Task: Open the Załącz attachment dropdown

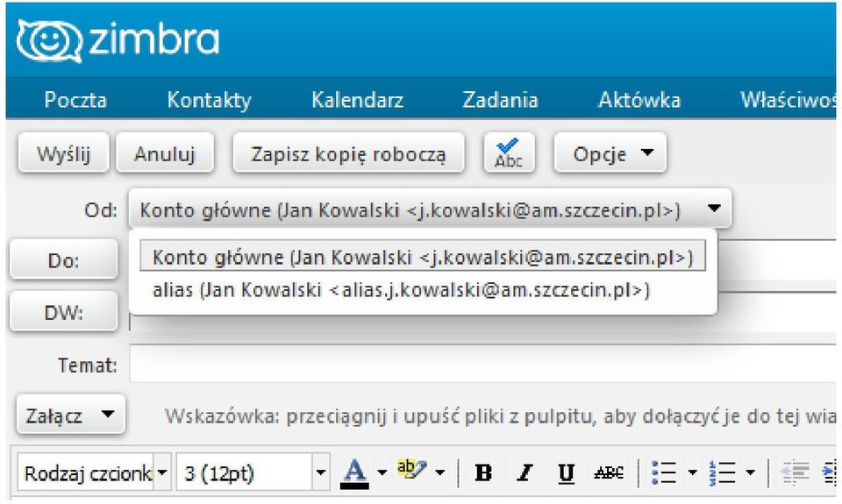Action: 70,415
